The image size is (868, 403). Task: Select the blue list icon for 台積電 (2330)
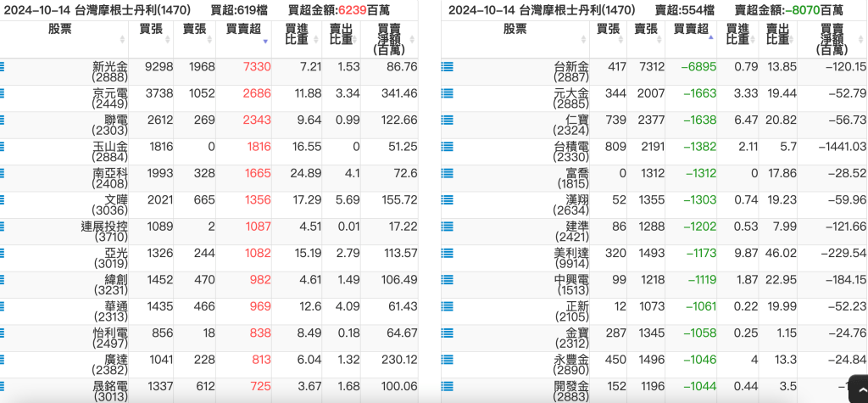(x=448, y=147)
